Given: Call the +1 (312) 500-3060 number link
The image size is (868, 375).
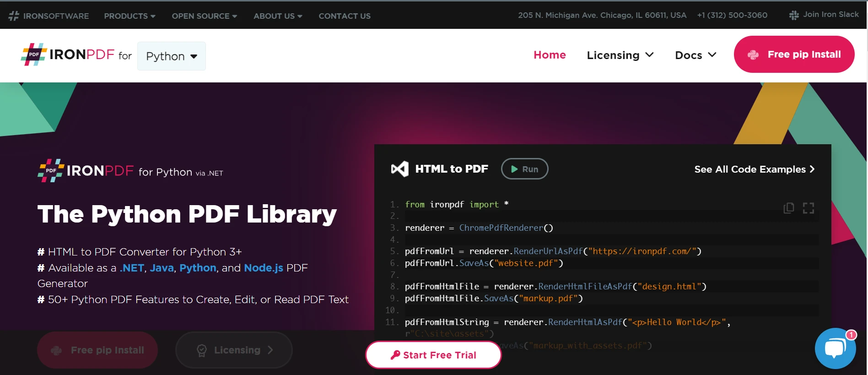Looking at the screenshot, I should [x=732, y=15].
